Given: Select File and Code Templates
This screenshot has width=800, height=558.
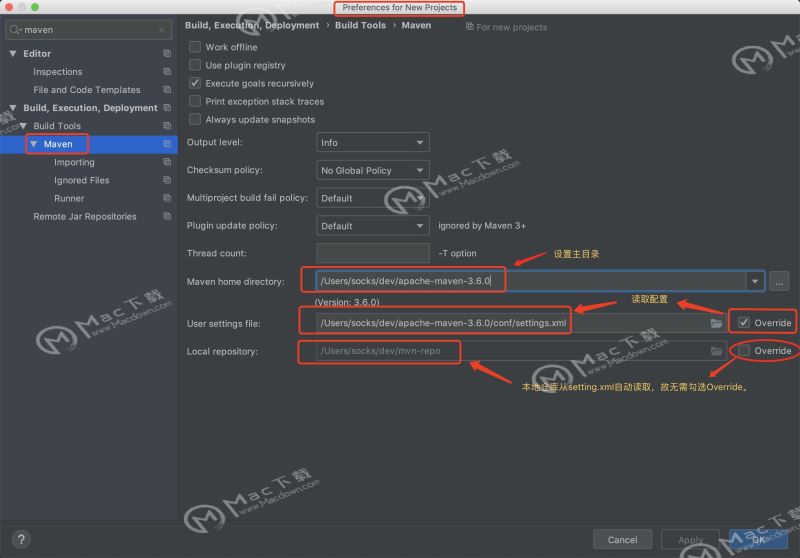Looking at the screenshot, I should [x=87, y=90].
